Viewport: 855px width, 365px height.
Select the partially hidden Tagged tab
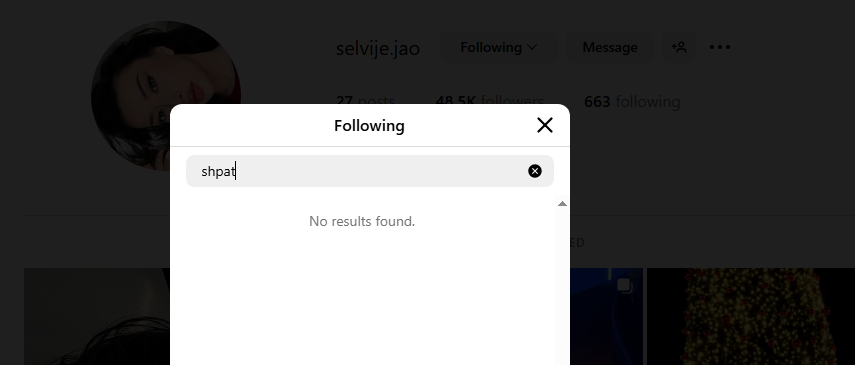(x=577, y=243)
